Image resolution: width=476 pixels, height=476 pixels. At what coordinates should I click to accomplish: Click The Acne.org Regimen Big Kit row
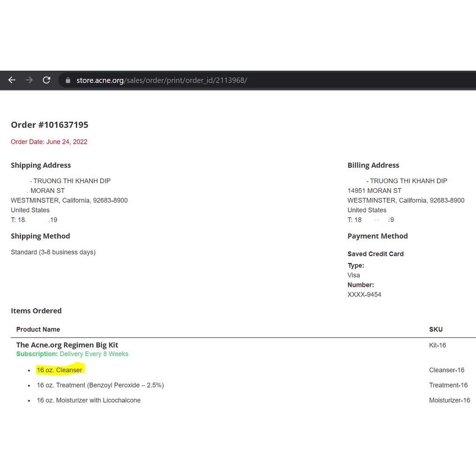point(67,345)
